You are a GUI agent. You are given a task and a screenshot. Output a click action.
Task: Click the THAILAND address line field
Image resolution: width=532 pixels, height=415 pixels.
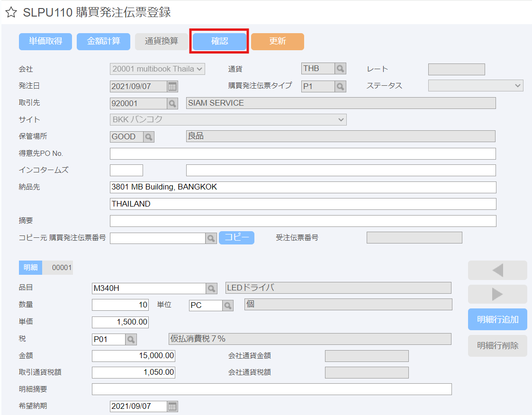pyautogui.click(x=303, y=204)
